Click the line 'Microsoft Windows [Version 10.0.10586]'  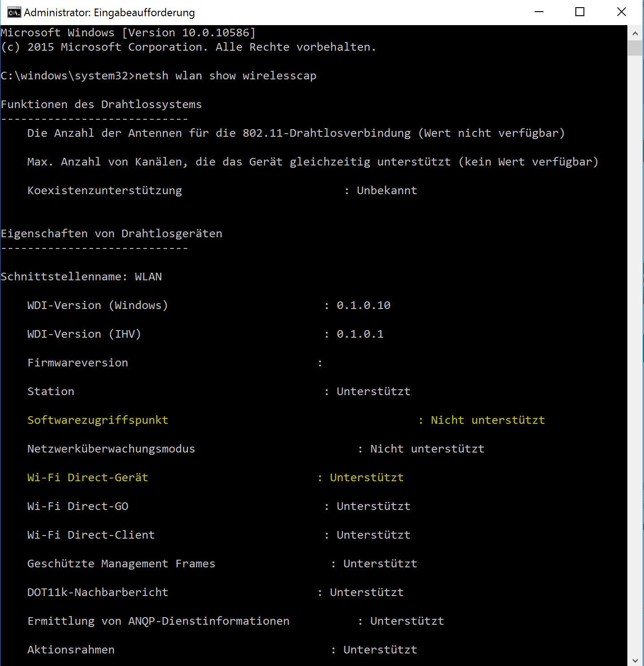tap(128, 33)
